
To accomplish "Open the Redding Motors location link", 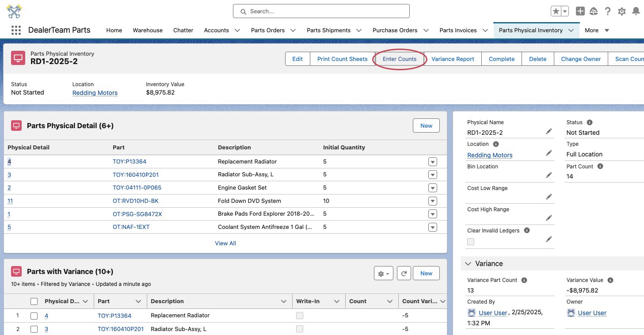I will pos(95,93).
